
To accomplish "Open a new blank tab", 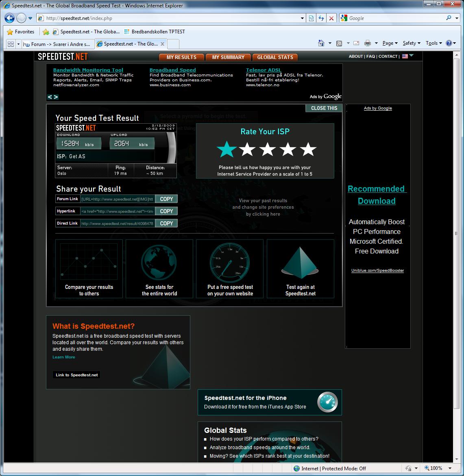I will click(x=173, y=44).
